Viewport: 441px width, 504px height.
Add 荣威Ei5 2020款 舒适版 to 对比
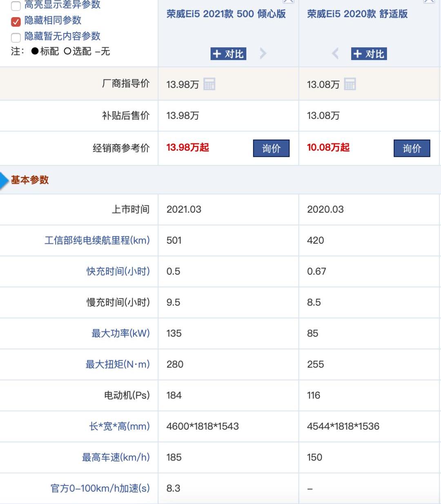coord(369,54)
